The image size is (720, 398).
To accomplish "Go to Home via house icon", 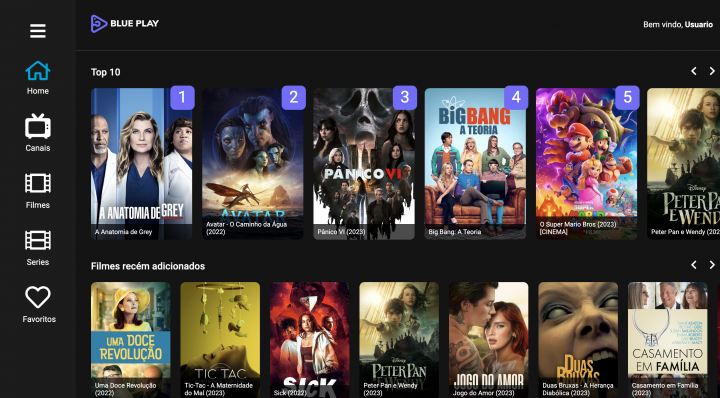I will tap(38, 71).
